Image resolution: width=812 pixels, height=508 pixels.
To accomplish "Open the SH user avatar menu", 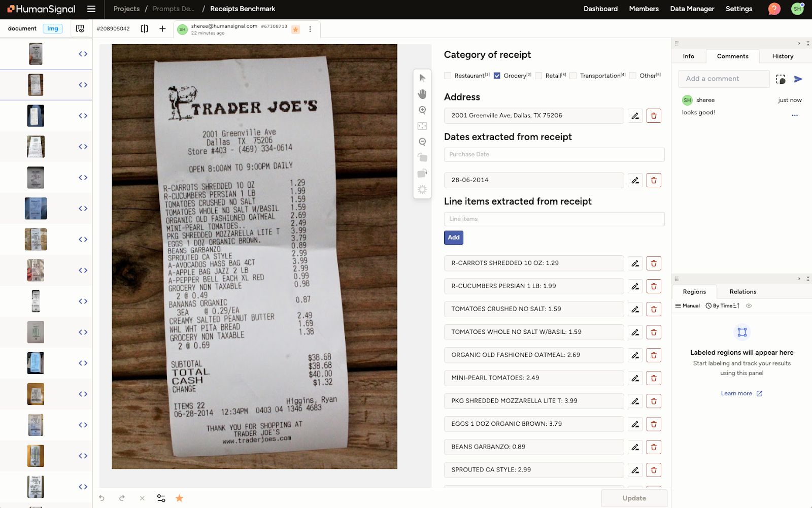I will pos(797,9).
